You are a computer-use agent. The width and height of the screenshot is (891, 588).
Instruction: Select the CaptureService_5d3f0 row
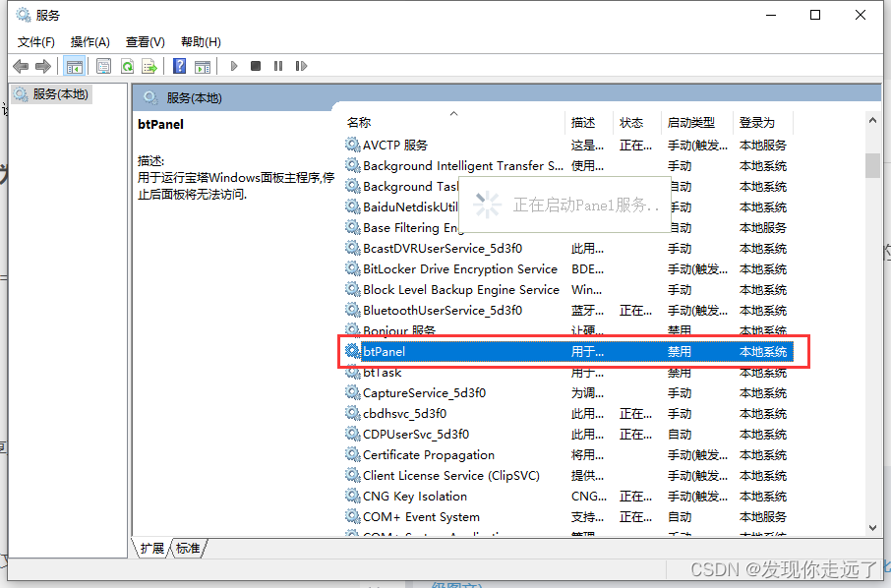(x=568, y=393)
